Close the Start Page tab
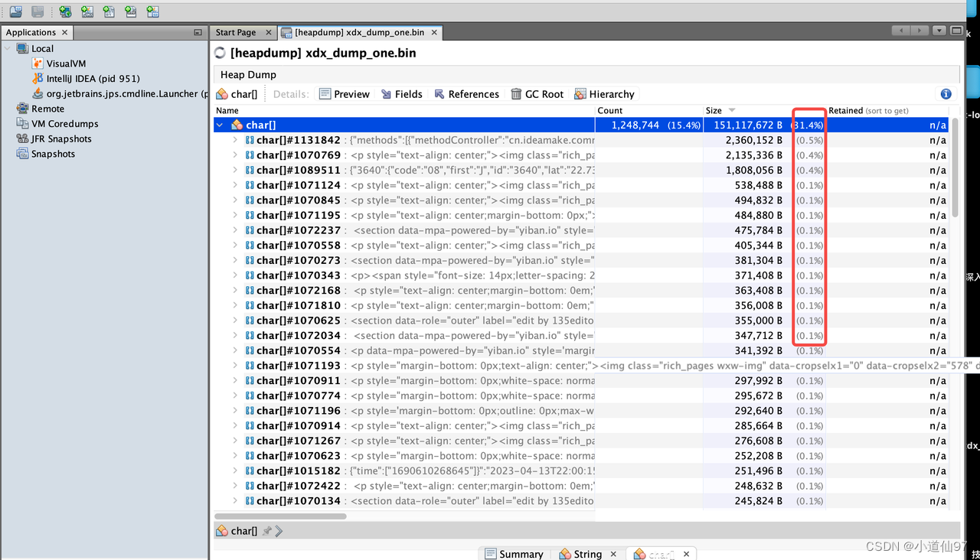 coord(269,32)
